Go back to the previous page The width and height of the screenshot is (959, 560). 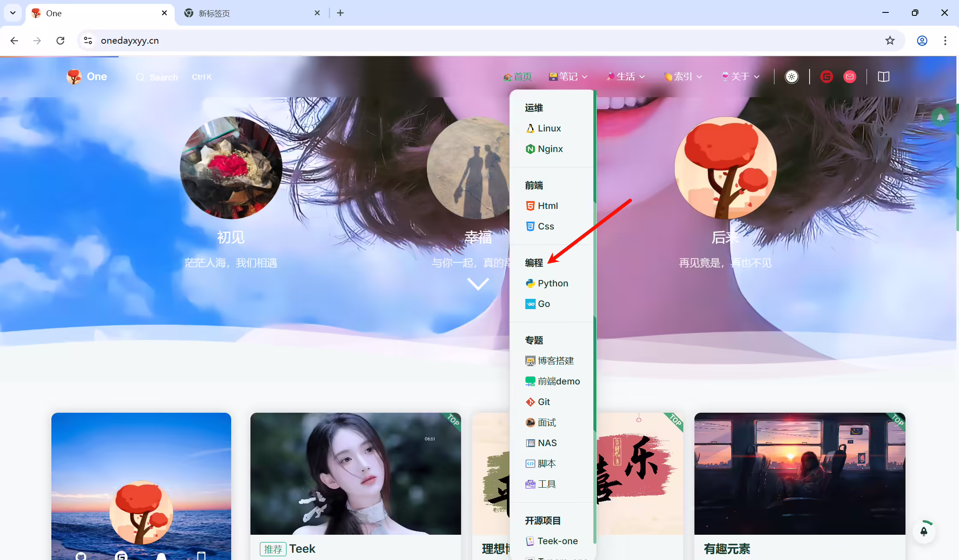click(x=14, y=41)
